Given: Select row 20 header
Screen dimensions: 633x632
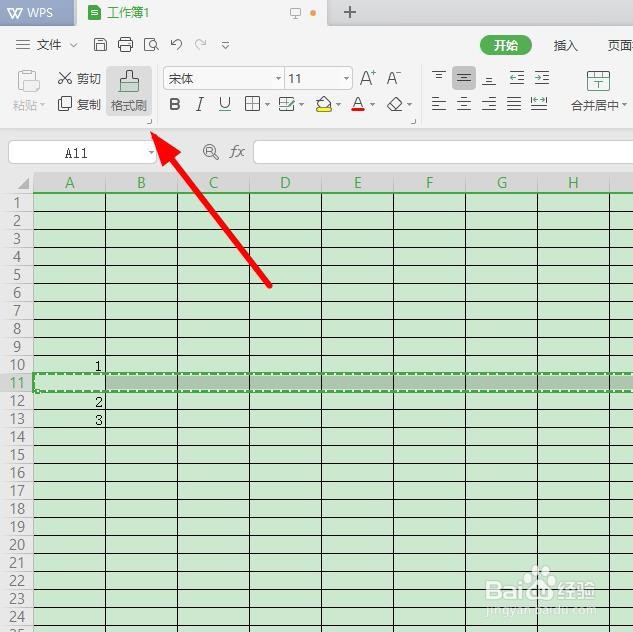Looking at the screenshot, I should tap(17, 545).
